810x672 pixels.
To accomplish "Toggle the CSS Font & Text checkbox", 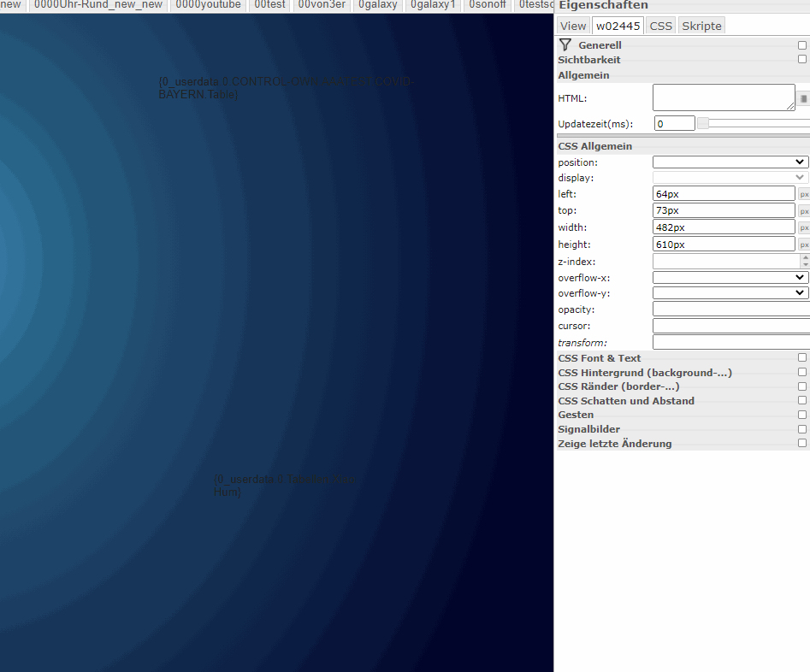I will tap(802, 358).
